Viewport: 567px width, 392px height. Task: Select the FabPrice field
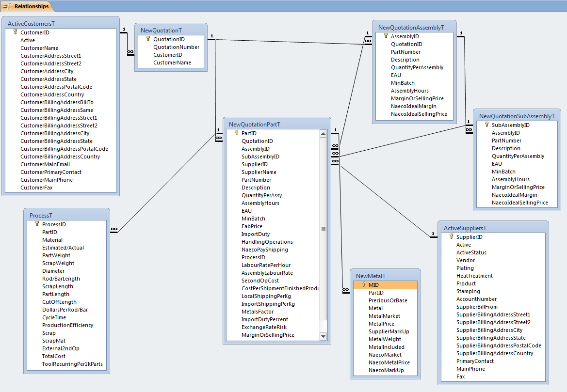273,226
